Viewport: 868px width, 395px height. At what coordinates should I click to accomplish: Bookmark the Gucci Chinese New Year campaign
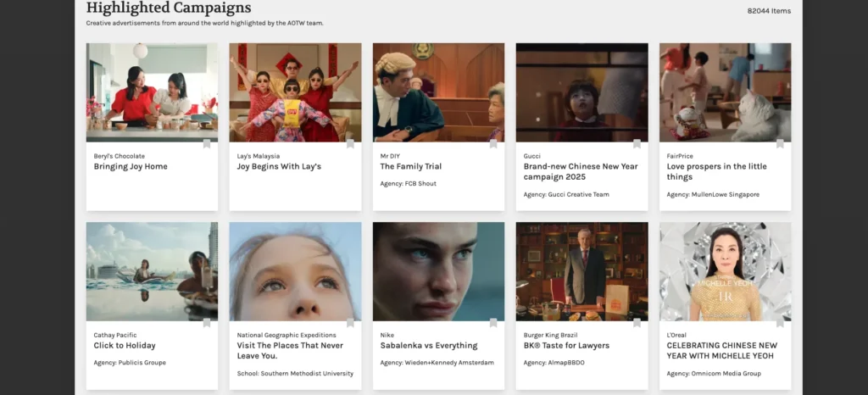pyautogui.click(x=637, y=144)
